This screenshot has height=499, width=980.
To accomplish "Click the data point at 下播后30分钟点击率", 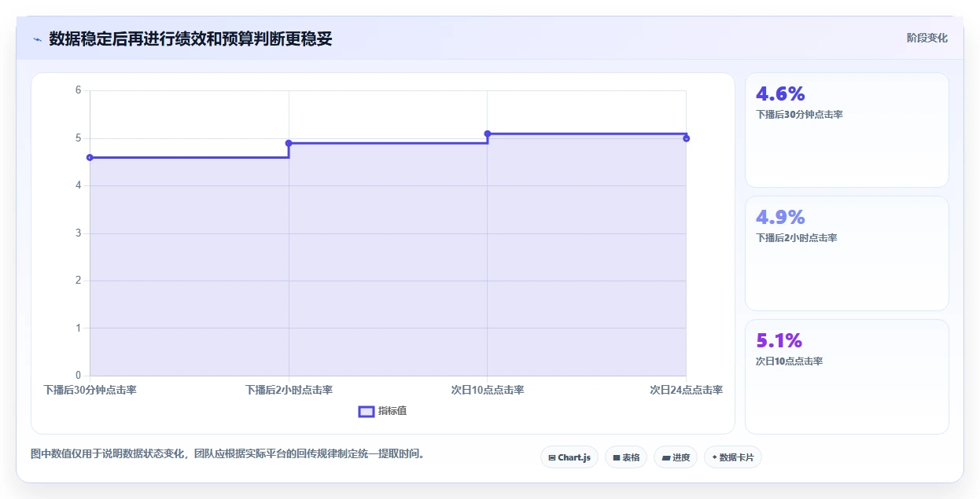I will pos(90,157).
